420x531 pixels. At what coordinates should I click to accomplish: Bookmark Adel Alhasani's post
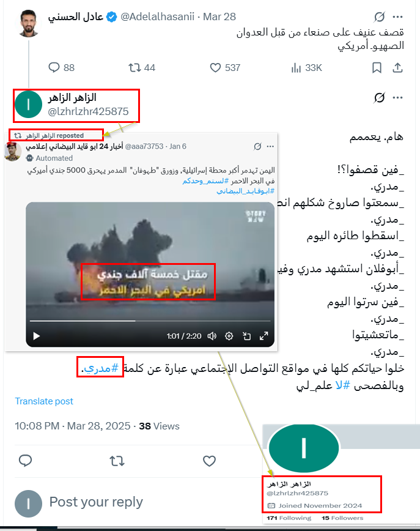[377, 68]
